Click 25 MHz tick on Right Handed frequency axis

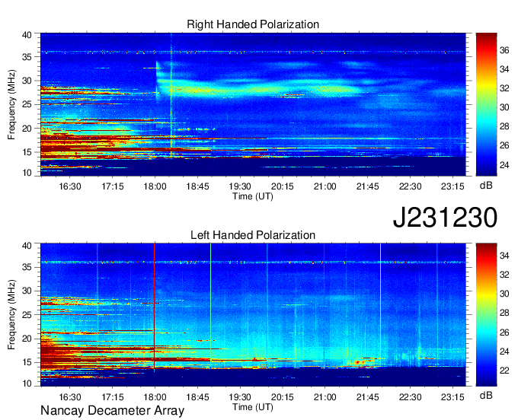click(x=27, y=104)
